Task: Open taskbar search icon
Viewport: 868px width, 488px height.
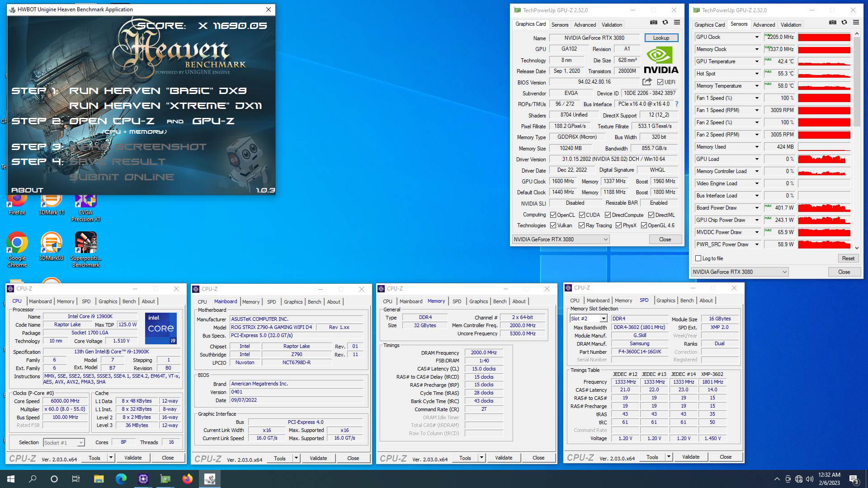Action: coord(33,479)
